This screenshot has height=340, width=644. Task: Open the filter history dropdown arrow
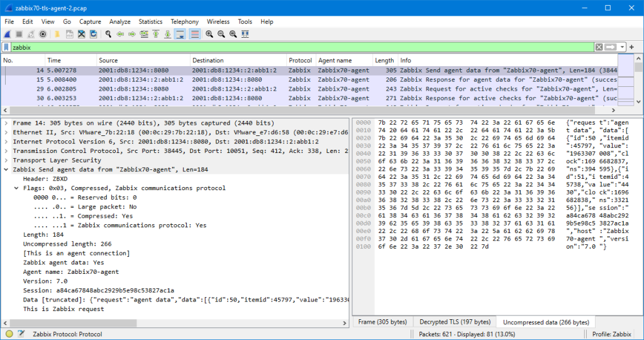(x=622, y=47)
